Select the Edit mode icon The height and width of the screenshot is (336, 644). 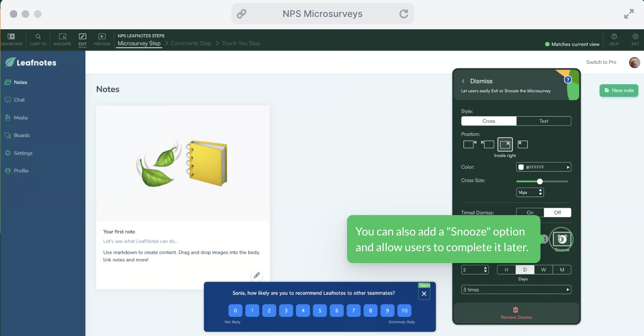(82, 39)
